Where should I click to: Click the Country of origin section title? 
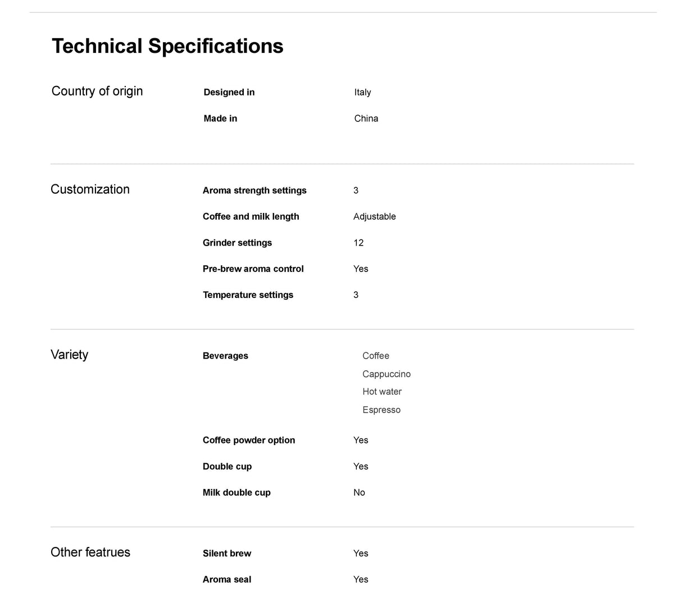[97, 91]
